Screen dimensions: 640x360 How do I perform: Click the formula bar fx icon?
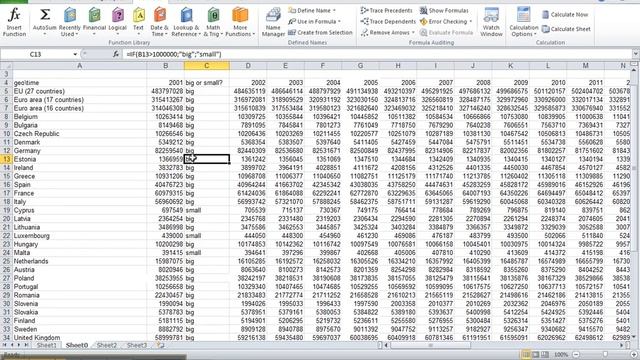coord(116,54)
